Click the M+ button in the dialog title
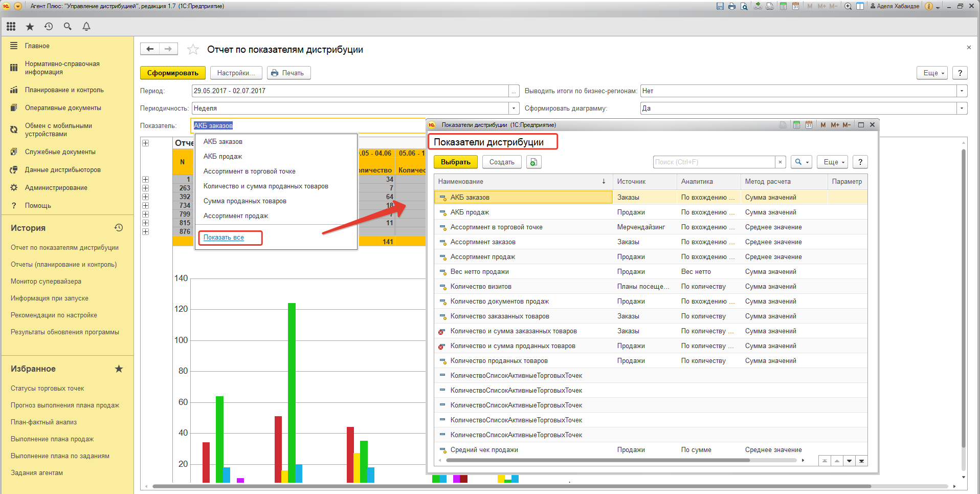This screenshot has width=980, height=494. (835, 125)
